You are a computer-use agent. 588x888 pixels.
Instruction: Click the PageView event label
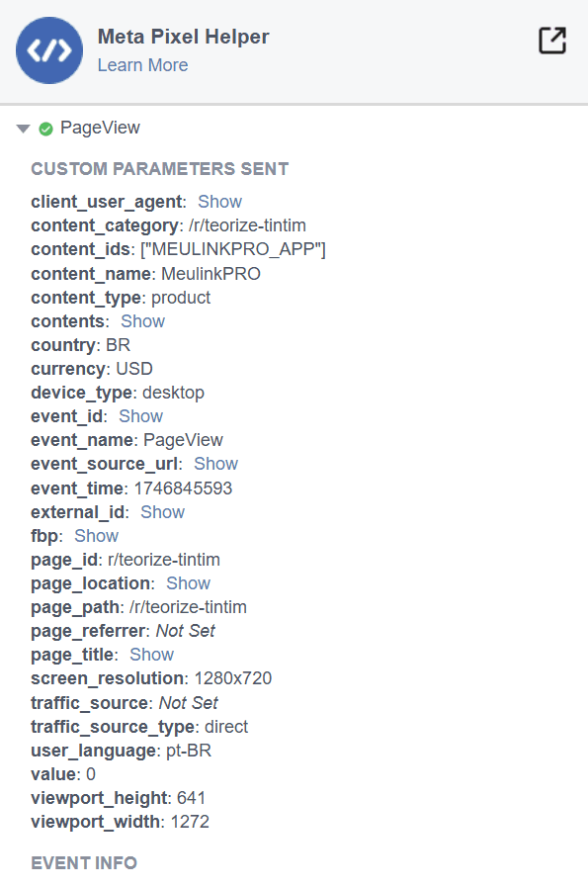[100, 128]
